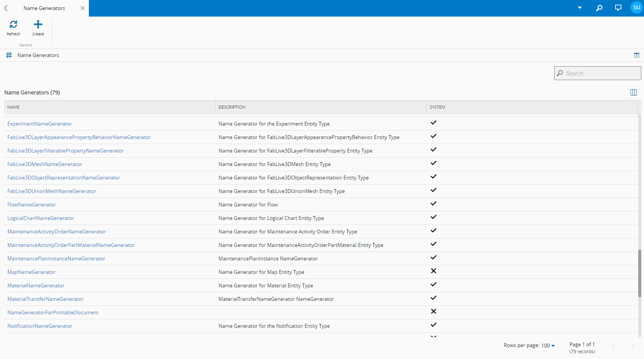Collapse the ribbon using the header icon

637,55
